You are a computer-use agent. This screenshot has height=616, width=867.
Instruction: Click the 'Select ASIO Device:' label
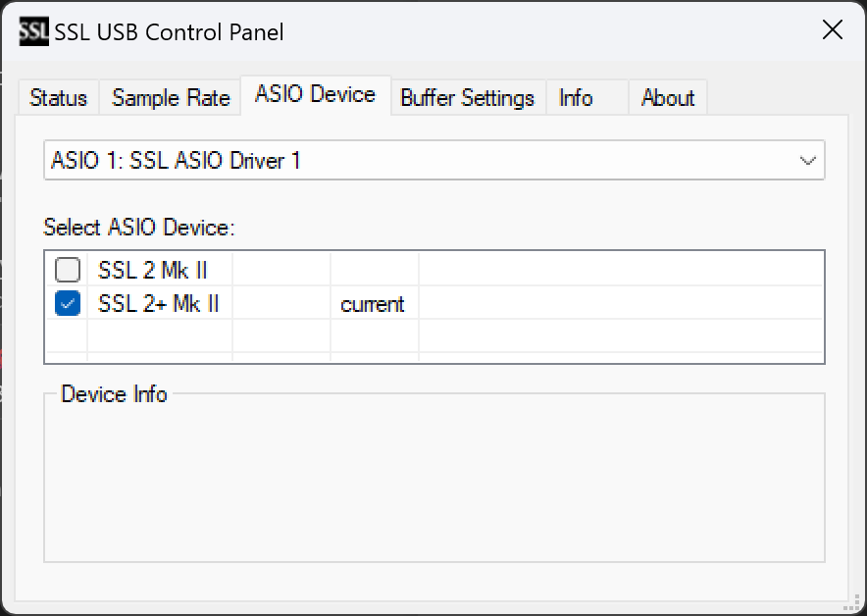click(x=139, y=228)
